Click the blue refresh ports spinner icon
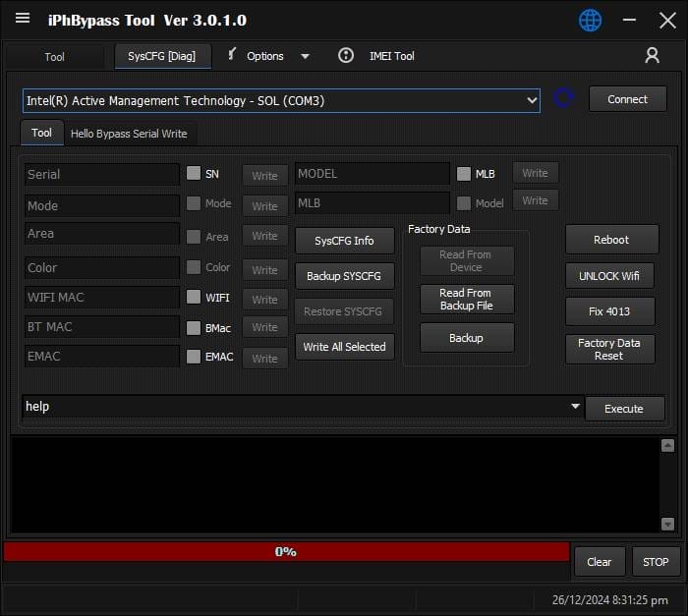 coord(563,97)
